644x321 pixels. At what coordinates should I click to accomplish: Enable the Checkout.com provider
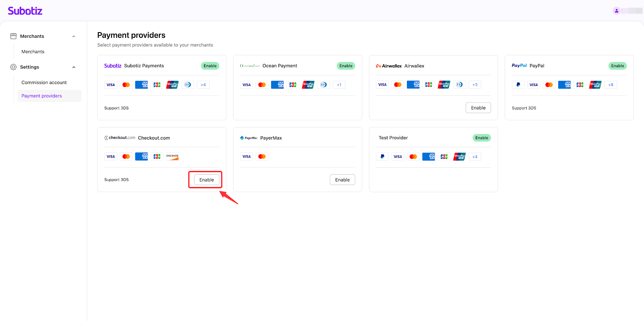[206, 180]
